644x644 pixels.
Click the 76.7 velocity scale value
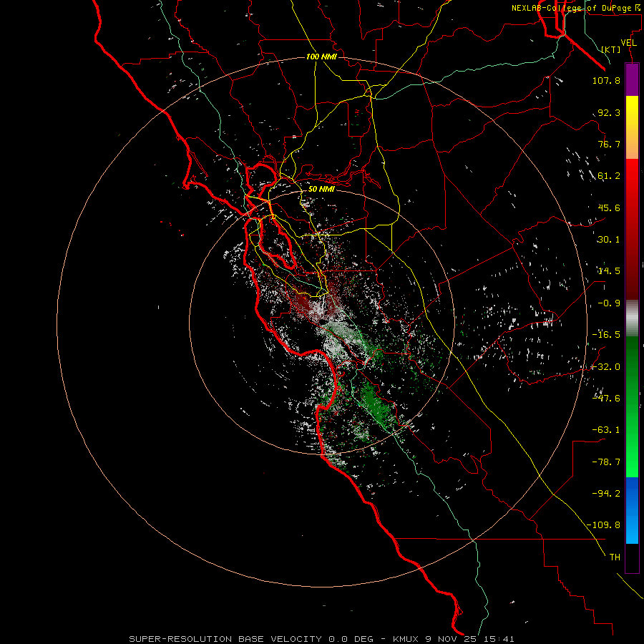[x=609, y=144]
